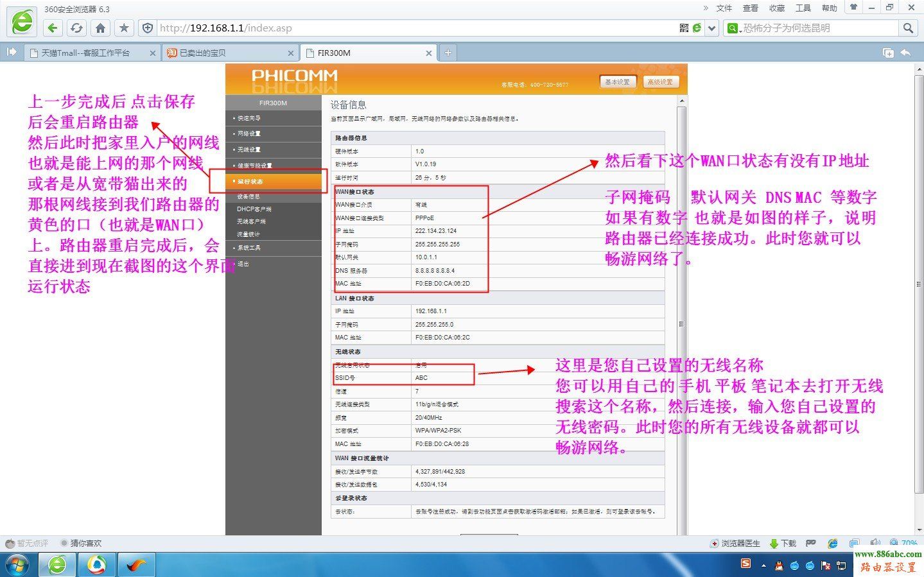Open the search engine dropdown in search box
The width and height of the screenshot is (924, 577).
pyautogui.click(x=733, y=28)
